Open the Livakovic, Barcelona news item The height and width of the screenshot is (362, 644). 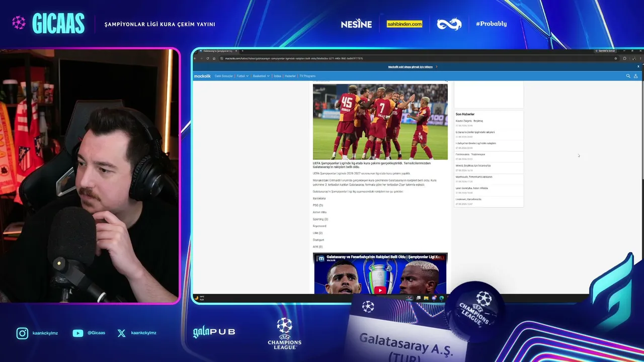click(468, 199)
